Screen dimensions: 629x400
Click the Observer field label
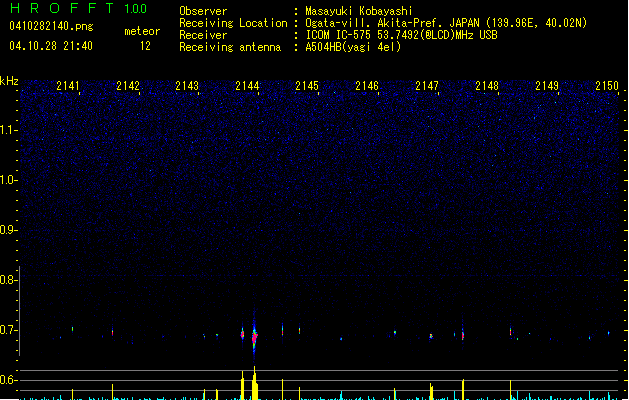coord(203,11)
